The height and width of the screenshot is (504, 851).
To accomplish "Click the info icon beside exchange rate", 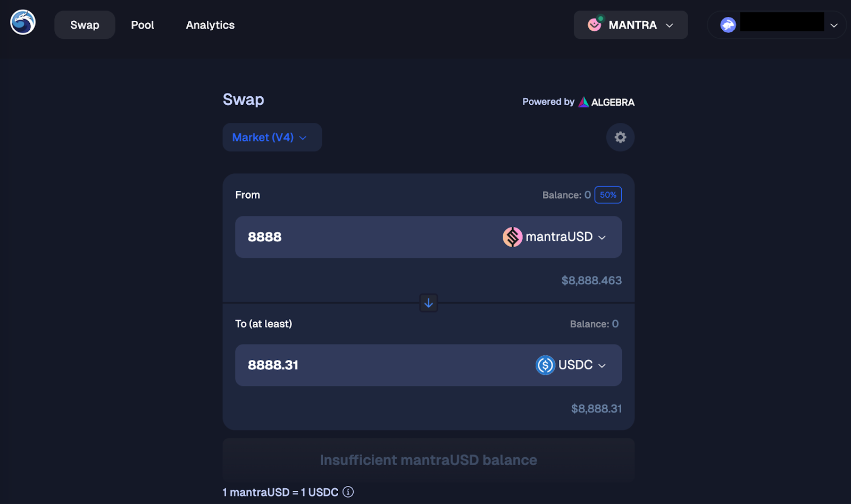I will [x=348, y=492].
